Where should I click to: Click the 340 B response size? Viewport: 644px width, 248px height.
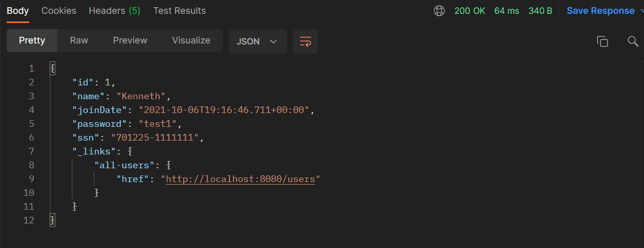click(x=540, y=11)
